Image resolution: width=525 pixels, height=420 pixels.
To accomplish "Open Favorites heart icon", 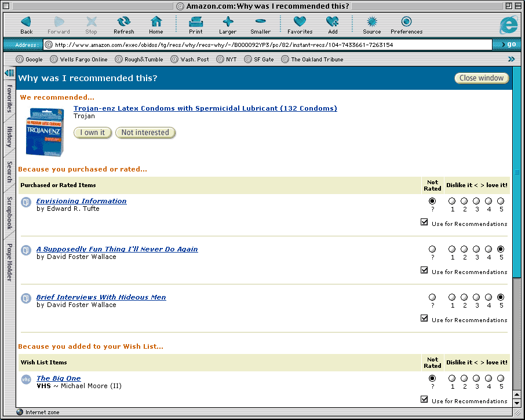I will [300, 22].
